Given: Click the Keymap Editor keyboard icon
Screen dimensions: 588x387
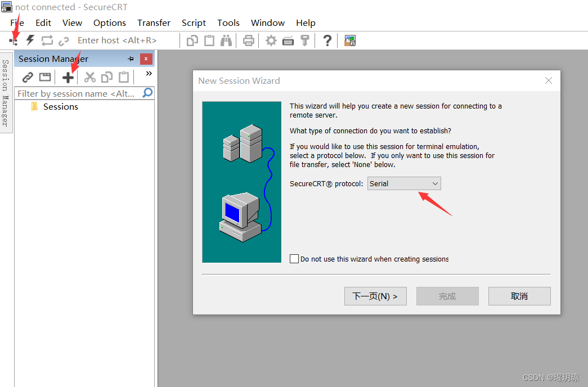Looking at the screenshot, I should (x=288, y=41).
